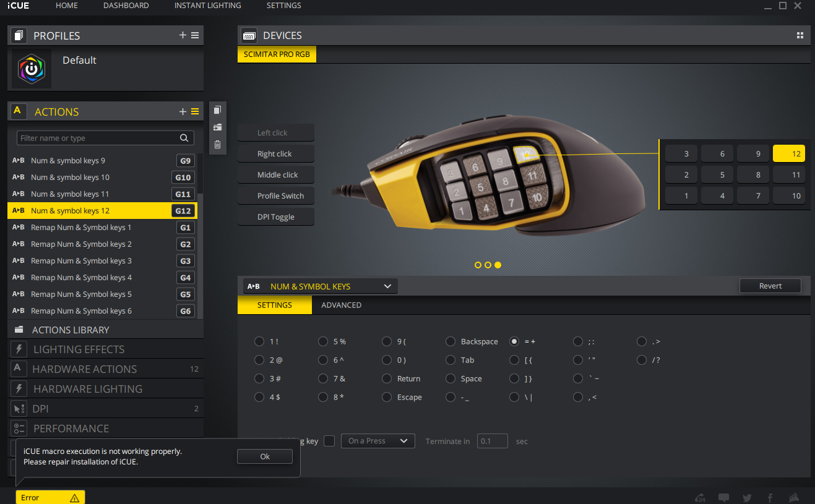This screenshot has width=815, height=504.
Task: Expand the Hardware Actions section
Action: tap(105, 369)
